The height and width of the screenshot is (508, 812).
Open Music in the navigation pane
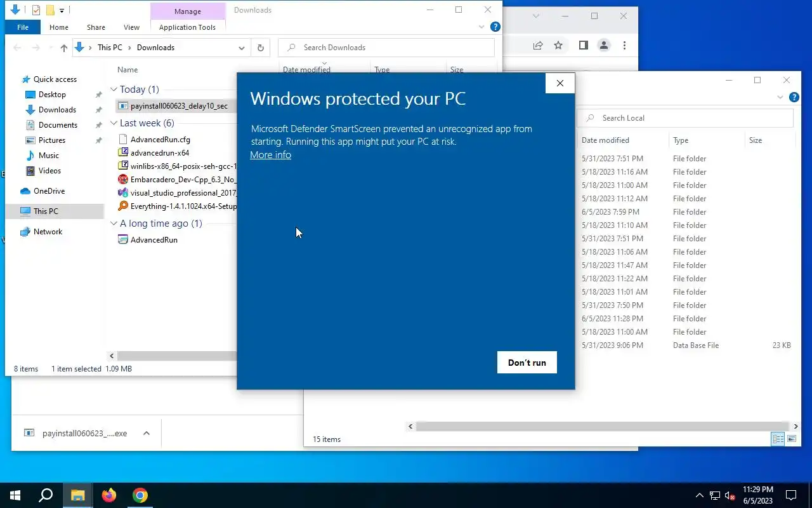click(49, 156)
